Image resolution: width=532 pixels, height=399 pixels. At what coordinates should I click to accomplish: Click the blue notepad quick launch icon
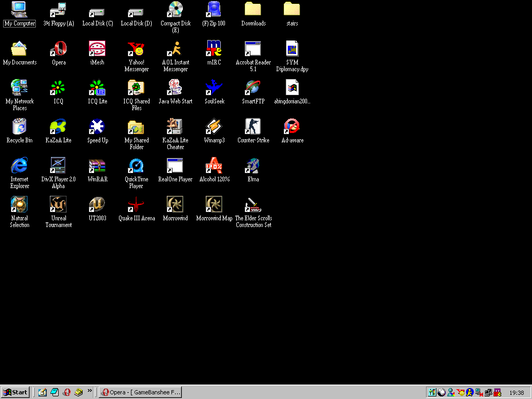point(54,392)
